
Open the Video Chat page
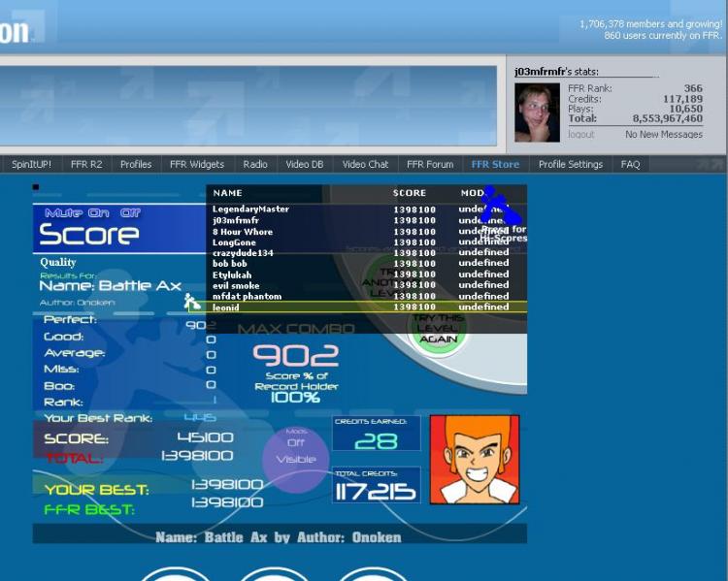365,164
